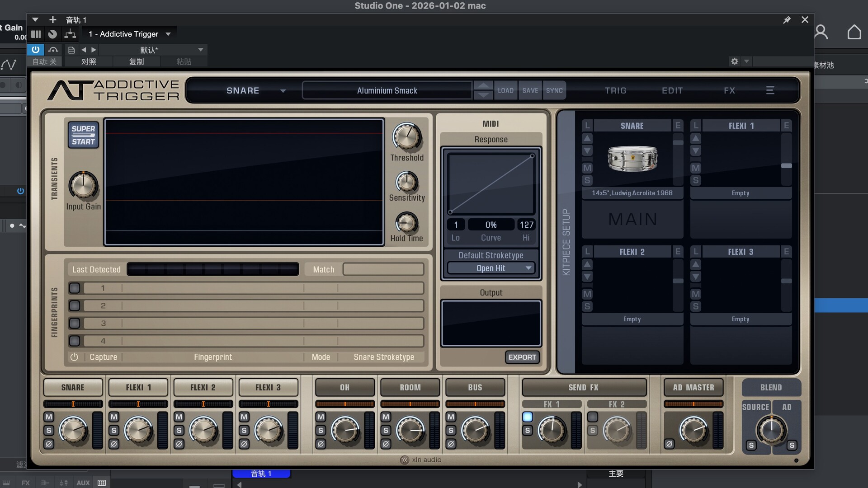Click the plugin power bypass icon
The width and height of the screenshot is (868, 488).
point(36,50)
